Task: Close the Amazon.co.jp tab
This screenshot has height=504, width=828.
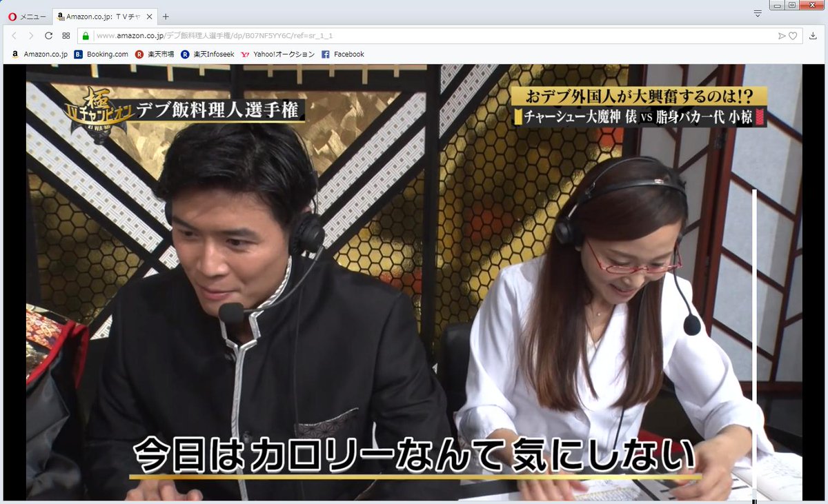Action: tap(149, 17)
